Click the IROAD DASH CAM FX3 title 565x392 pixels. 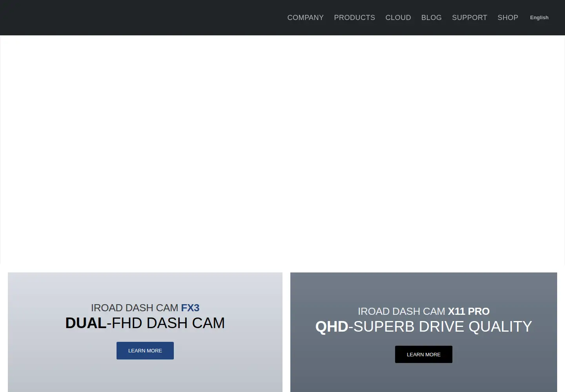pos(145,308)
